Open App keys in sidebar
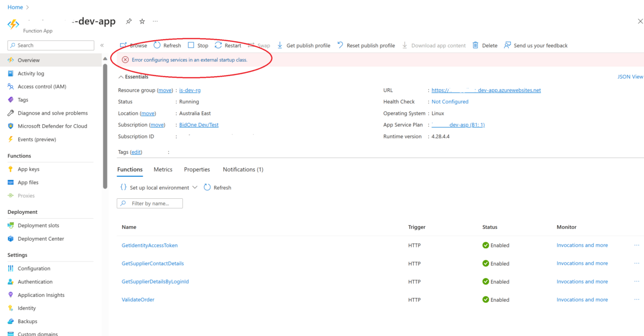 [x=28, y=169]
